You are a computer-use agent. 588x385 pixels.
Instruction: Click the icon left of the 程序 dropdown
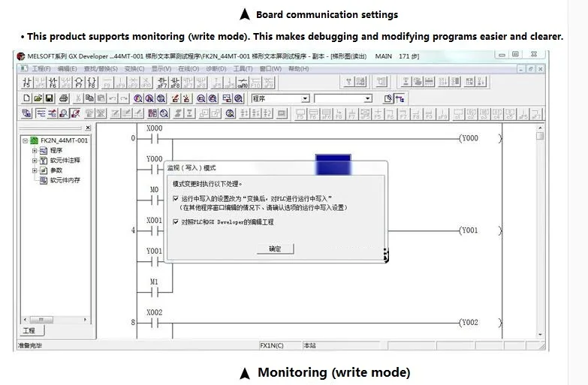239,98
